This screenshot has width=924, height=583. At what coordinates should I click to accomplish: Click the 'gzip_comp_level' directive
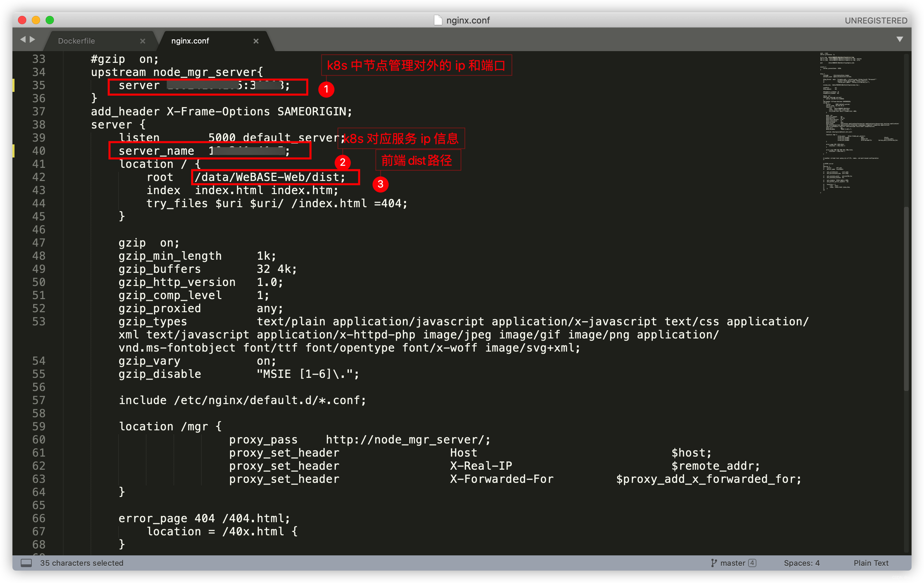(x=170, y=295)
